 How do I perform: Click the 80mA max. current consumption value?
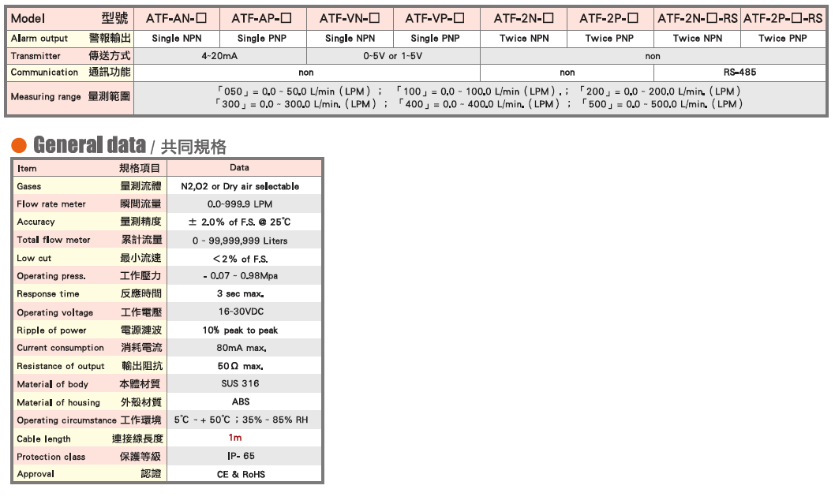tap(241, 348)
